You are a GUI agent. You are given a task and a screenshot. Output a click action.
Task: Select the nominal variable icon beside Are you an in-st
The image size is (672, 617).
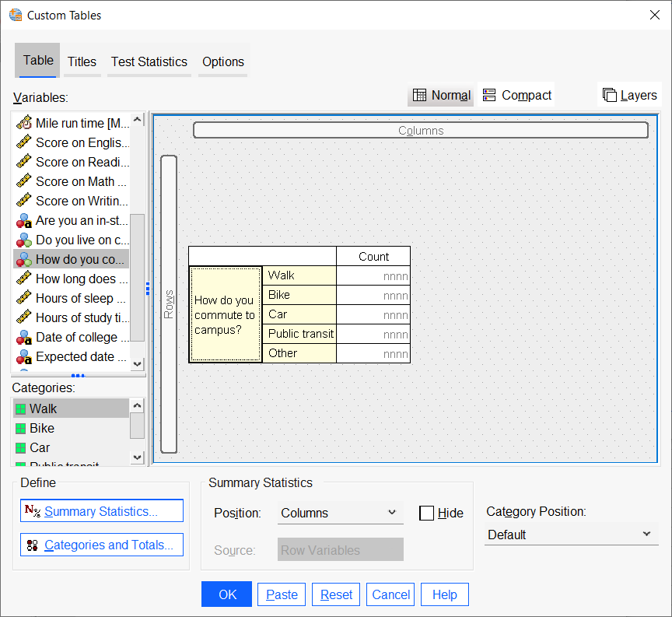(26, 220)
